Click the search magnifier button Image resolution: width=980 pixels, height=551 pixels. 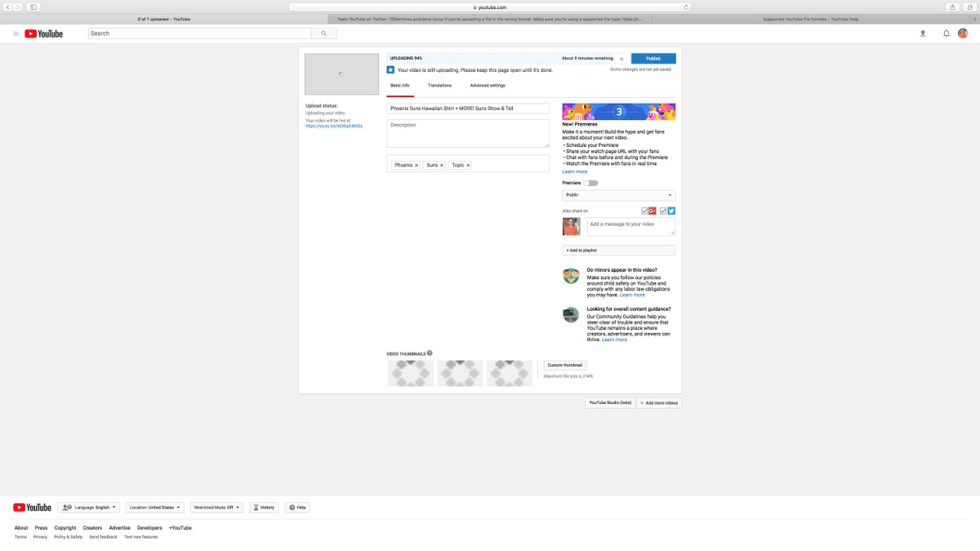(x=324, y=33)
